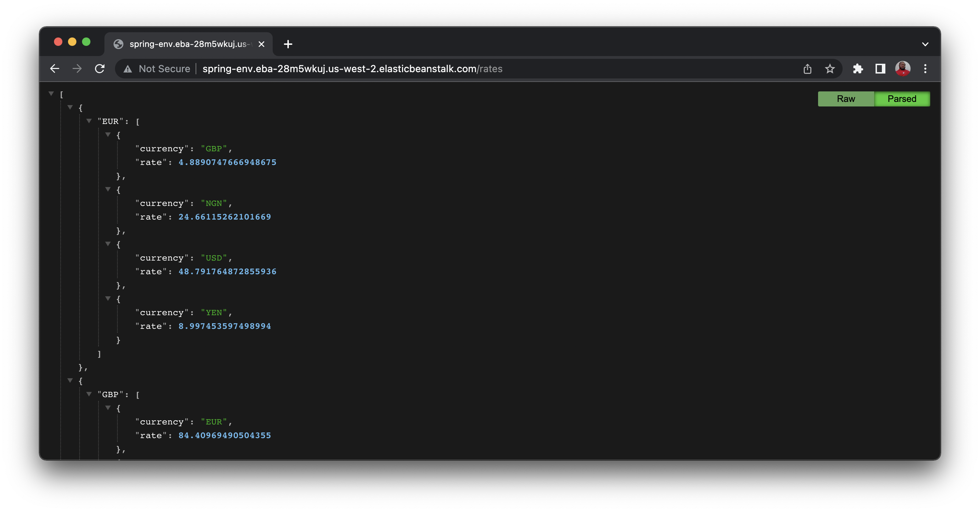Viewport: 980px width, 512px height.
Task: Open the Chrome three-dot menu
Action: [x=925, y=69]
